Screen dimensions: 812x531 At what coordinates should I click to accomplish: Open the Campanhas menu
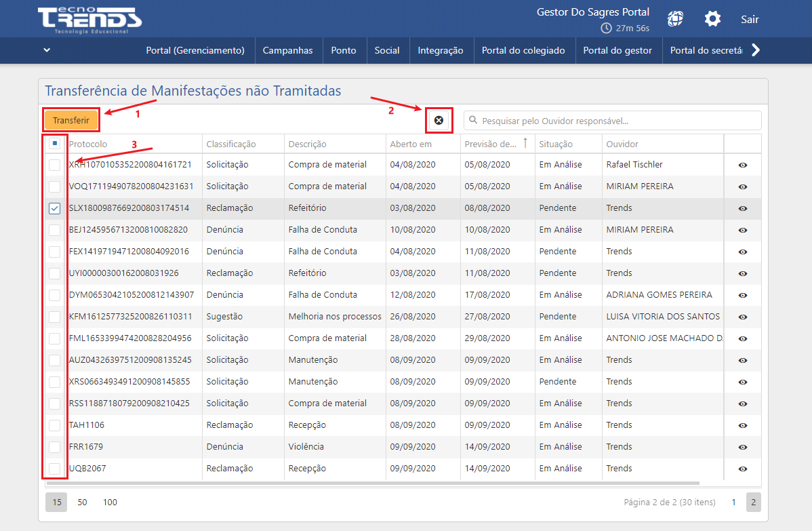pos(287,50)
